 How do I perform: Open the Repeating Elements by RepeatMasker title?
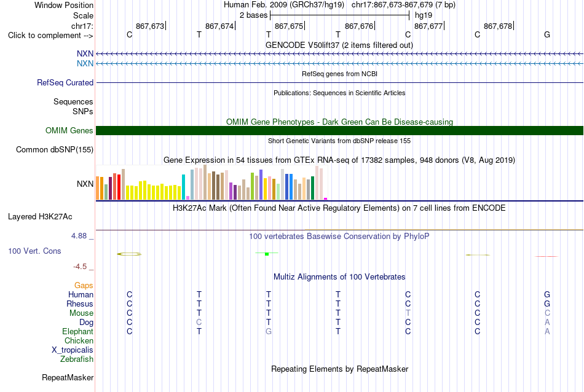[x=339, y=369]
